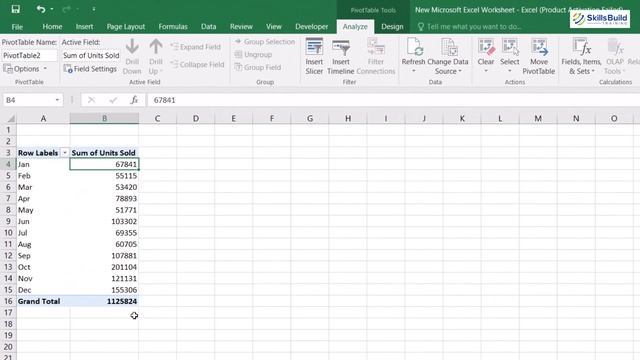Click the Drill Down arrow icon
The image size is (640, 360).
pyautogui.click(x=132, y=47)
